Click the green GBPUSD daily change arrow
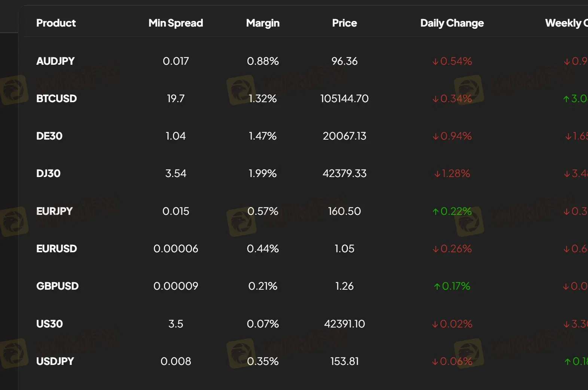The image size is (588, 390). click(x=437, y=286)
